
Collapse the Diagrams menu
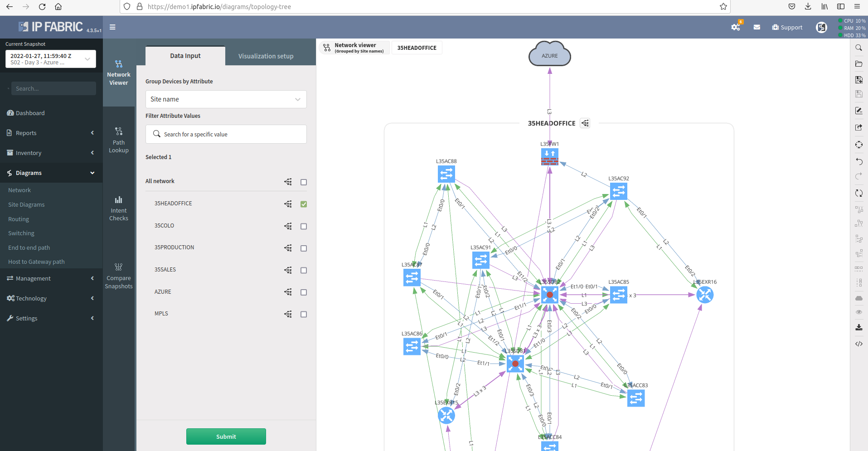[51, 173]
